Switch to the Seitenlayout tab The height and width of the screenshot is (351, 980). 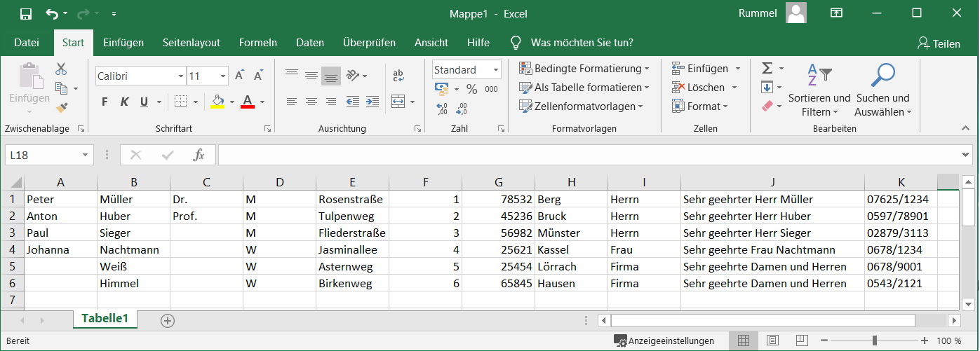(192, 43)
